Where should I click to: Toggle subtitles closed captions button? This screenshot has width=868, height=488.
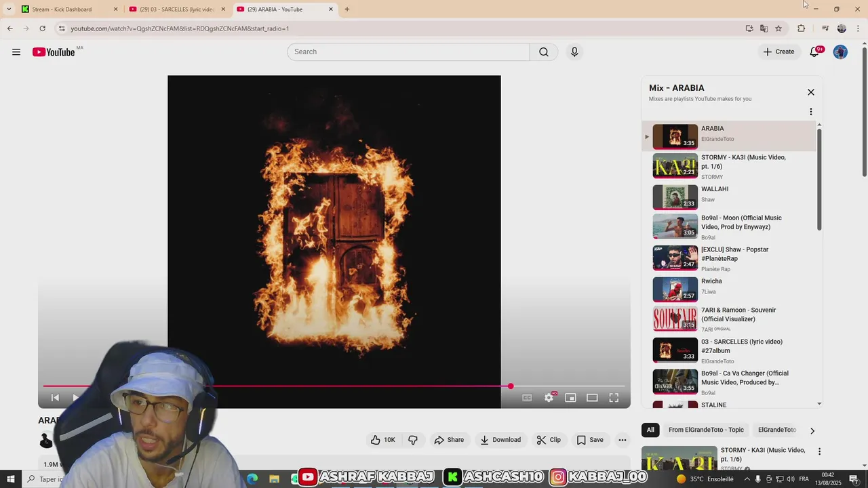pos(527,398)
